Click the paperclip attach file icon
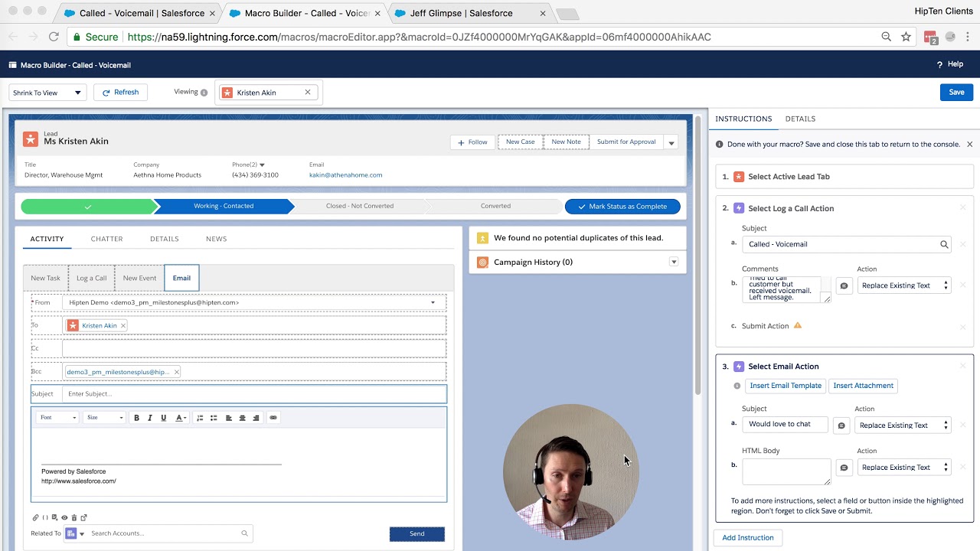Screen dimensions: 980x551 pyautogui.click(x=35, y=518)
